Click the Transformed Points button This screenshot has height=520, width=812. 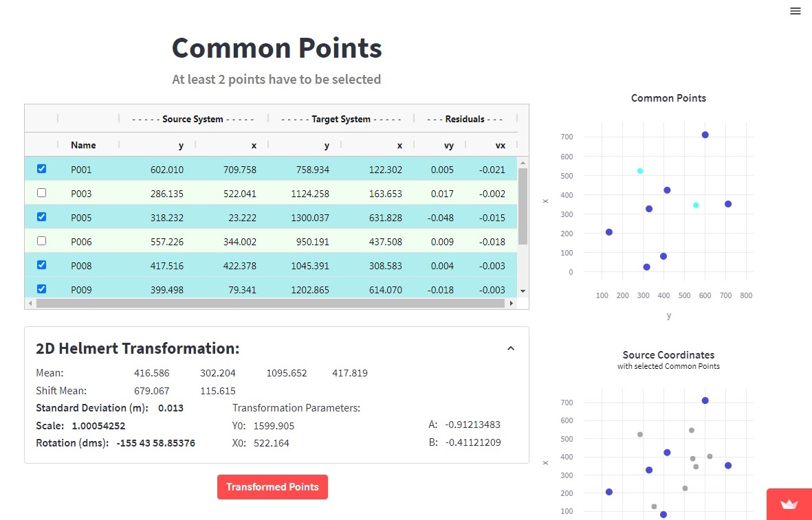[x=272, y=487]
